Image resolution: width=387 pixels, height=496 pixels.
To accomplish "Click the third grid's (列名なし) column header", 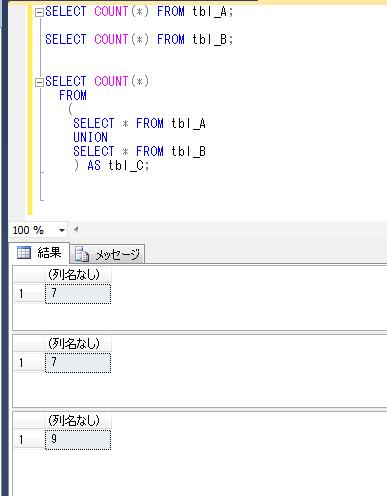I will click(x=78, y=421).
